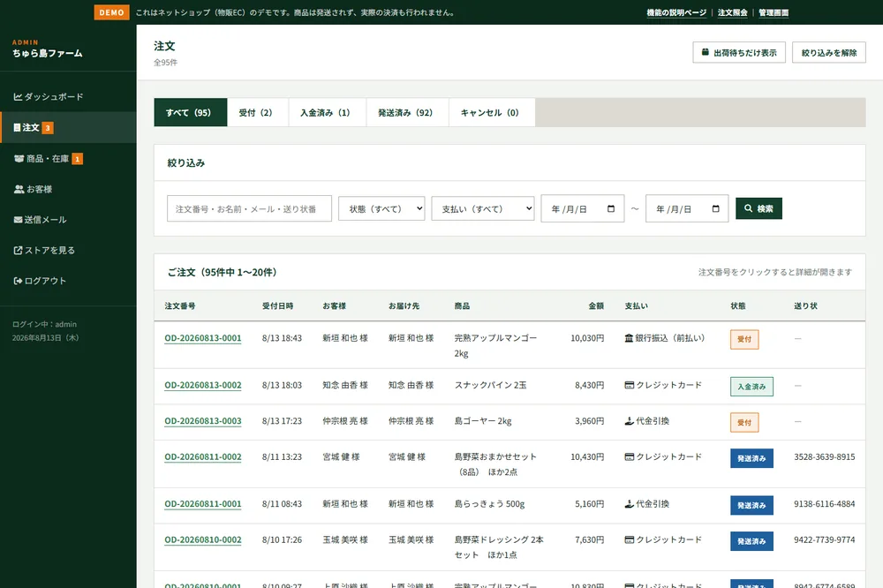Open the 支払い(すべて) dropdown
This screenshot has width=883, height=588.
483,208
